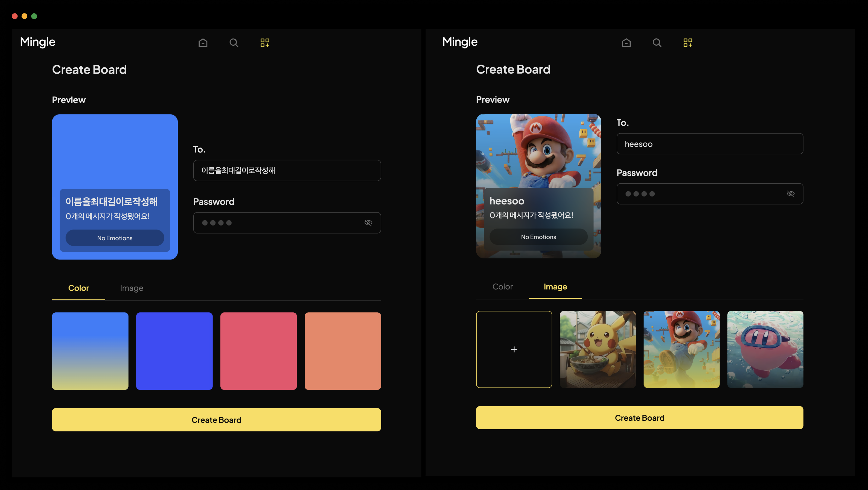
Task: Click Password label in left window
Action: [x=214, y=202]
